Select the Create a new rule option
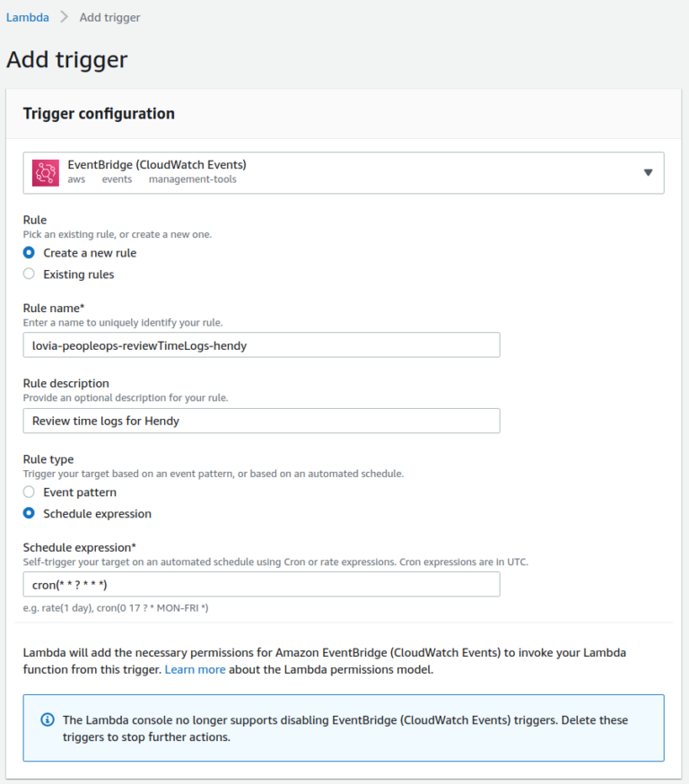Viewport: 689px width, 784px height. (x=29, y=252)
